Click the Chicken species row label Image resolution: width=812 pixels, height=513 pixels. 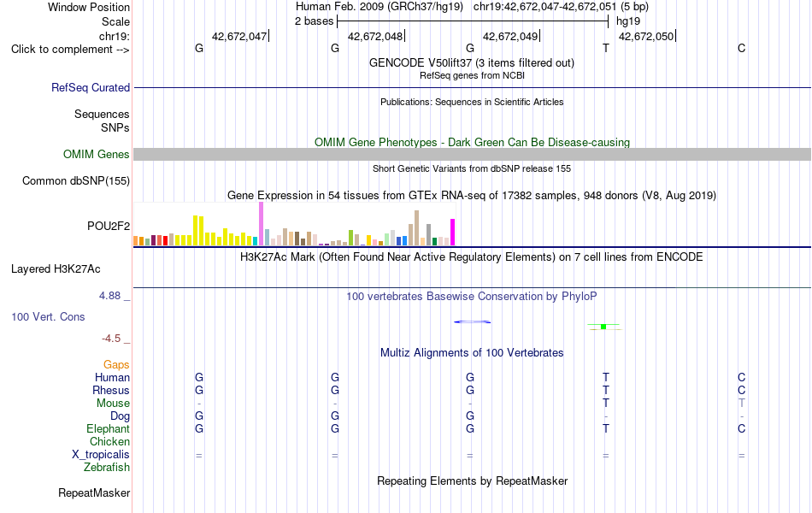pyautogui.click(x=109, y=441)
